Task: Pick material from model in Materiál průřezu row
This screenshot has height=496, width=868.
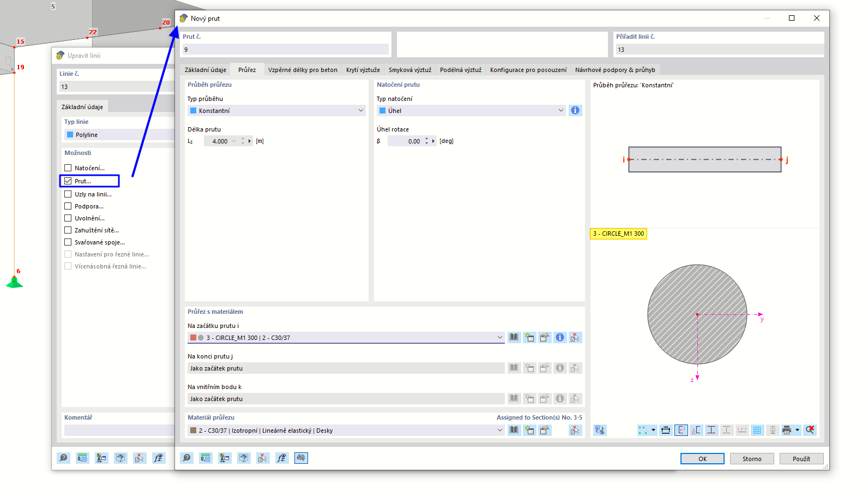Action: coord(575,431)
